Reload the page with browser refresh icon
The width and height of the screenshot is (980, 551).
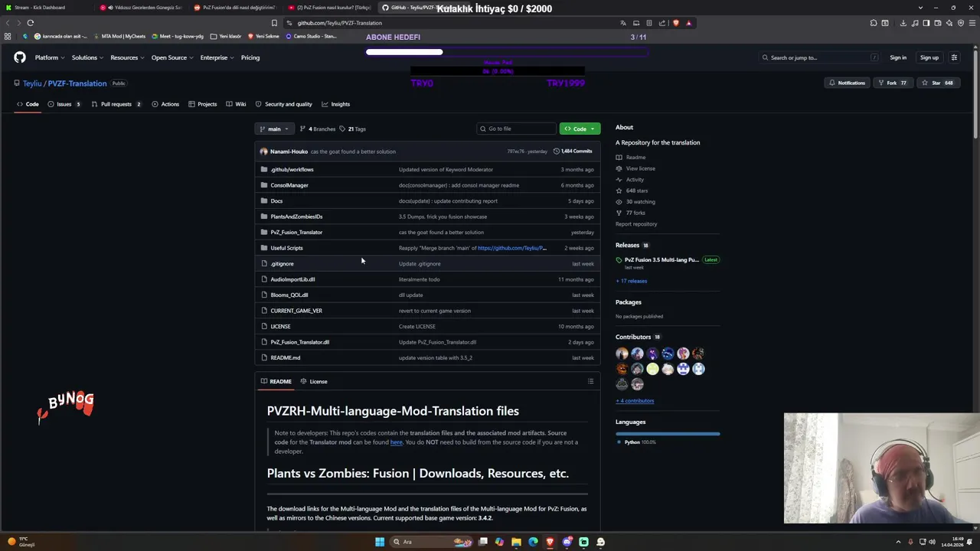31,23
